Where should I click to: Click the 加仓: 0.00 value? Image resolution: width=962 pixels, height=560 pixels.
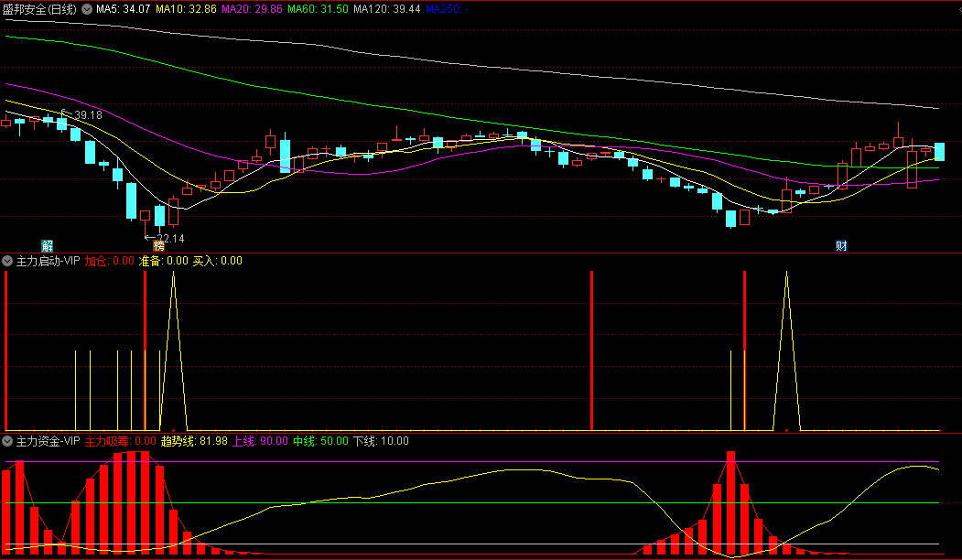click(109, 261)
